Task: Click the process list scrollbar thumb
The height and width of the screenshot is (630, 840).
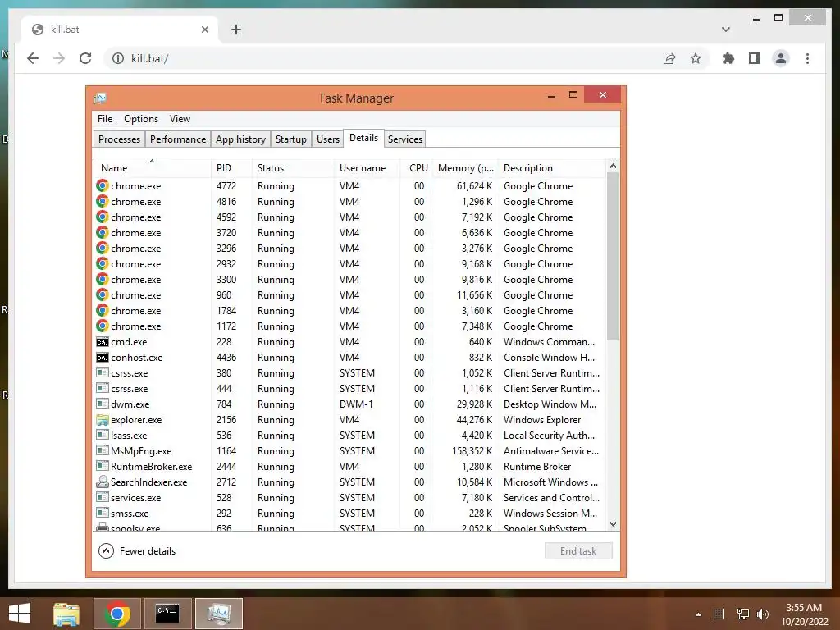Action: (x=613, y=256)
